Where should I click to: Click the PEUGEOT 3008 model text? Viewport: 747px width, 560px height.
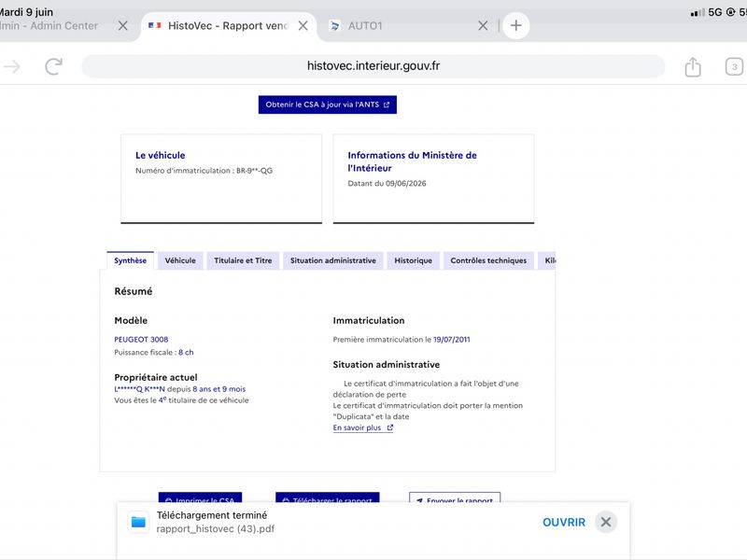[141, 340]
